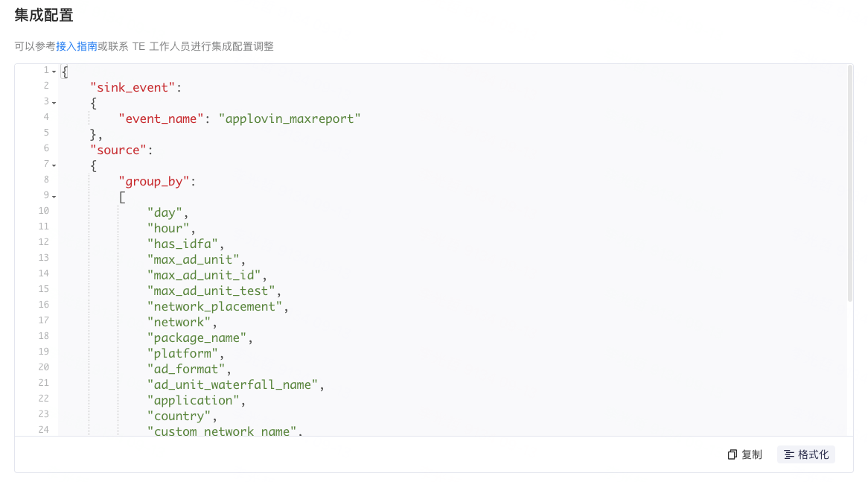Click the 集成配置 page heading

43,14
